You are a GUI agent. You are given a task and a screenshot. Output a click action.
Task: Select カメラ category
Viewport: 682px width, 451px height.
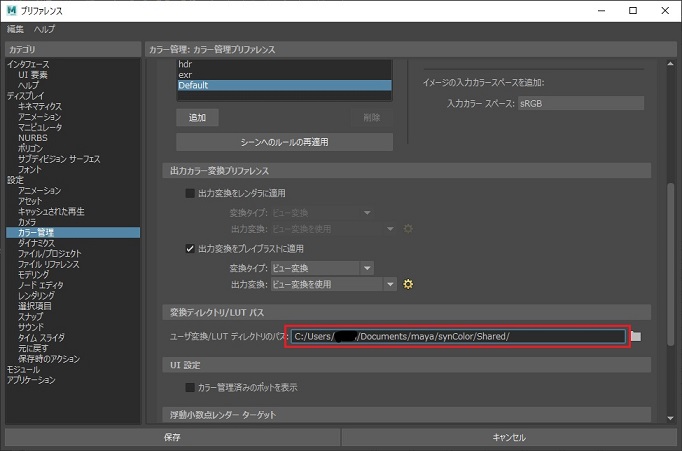click(x=27, y=222)
